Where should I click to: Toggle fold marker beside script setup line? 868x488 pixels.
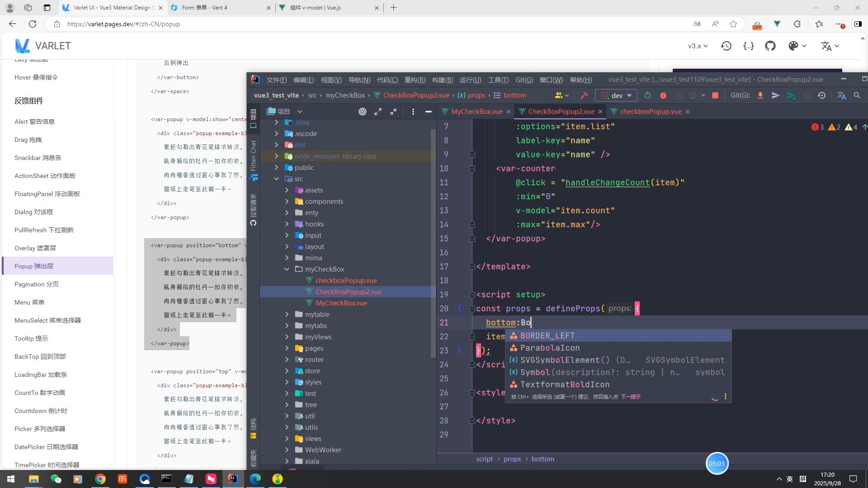click(472, 295)
